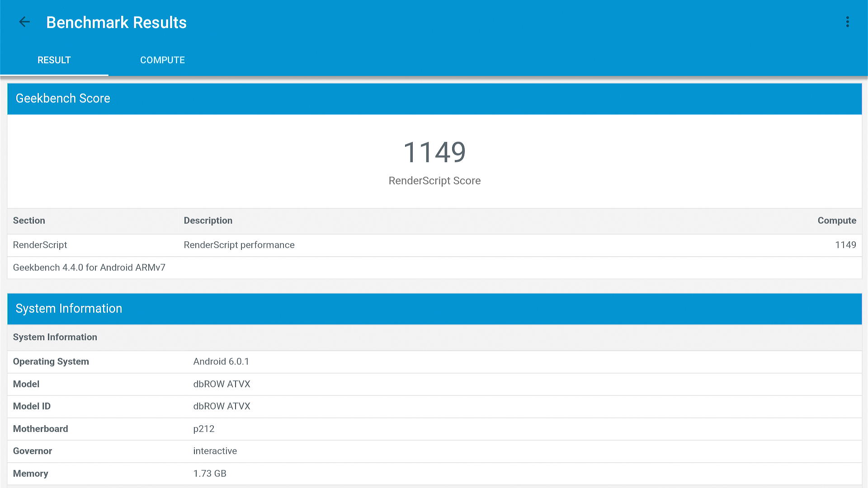The width and height of the screenshot is (868, 488).
Task: Click the bold System Information subheading
Action: coord(55,337)
